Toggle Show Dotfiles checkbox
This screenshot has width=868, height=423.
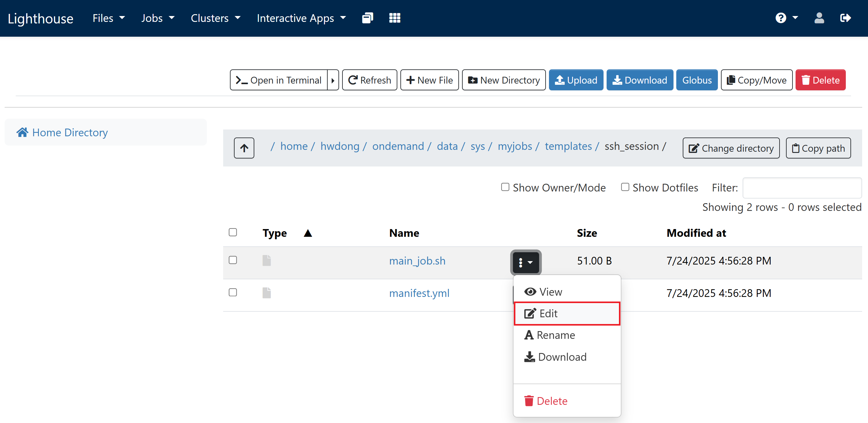pos(625,187)
